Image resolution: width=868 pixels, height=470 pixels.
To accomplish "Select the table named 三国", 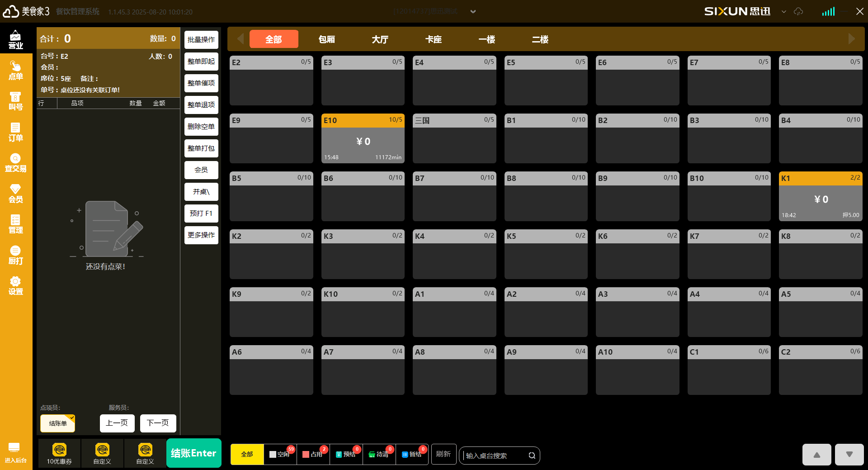I will (x=454, y=138).
